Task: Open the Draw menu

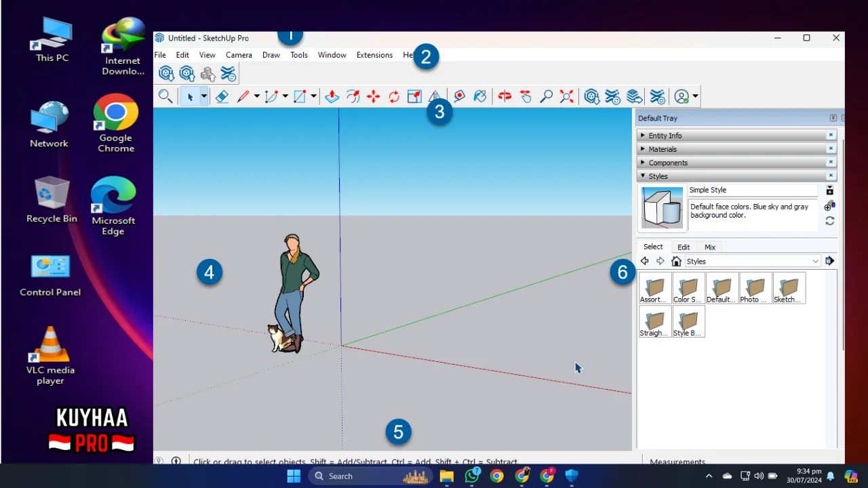Action: [271, 55]
